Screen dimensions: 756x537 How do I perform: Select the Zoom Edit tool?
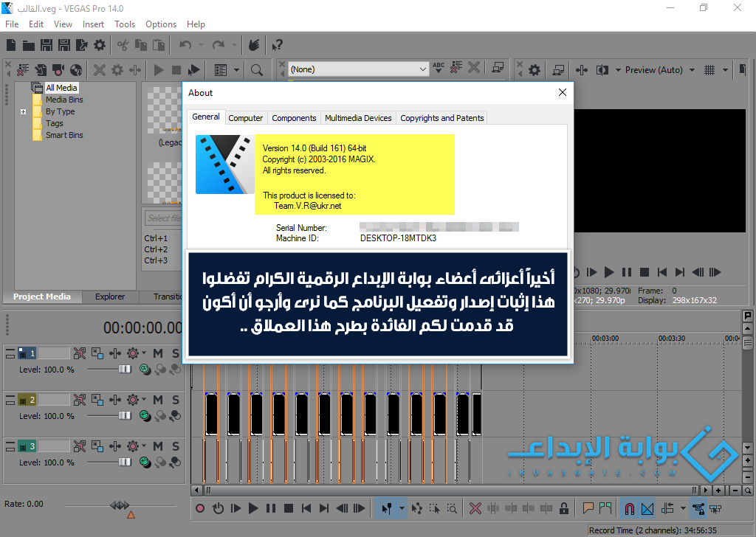pyautogui.click(x=452, y=508)
